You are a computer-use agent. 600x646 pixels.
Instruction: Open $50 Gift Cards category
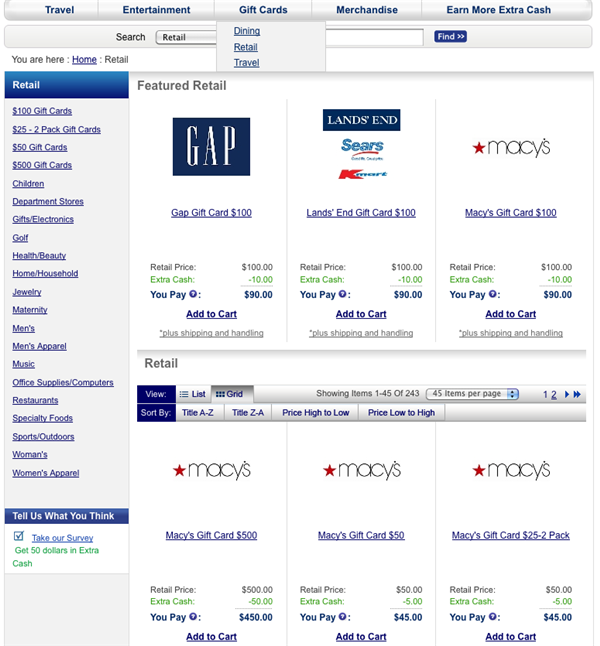coord(40,147)
